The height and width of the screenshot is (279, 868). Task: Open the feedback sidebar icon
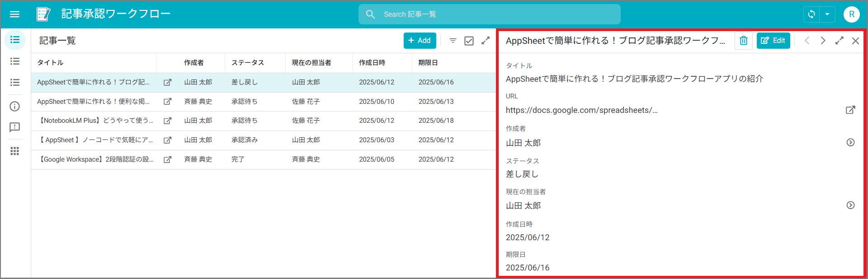click(x=15, y=127)
